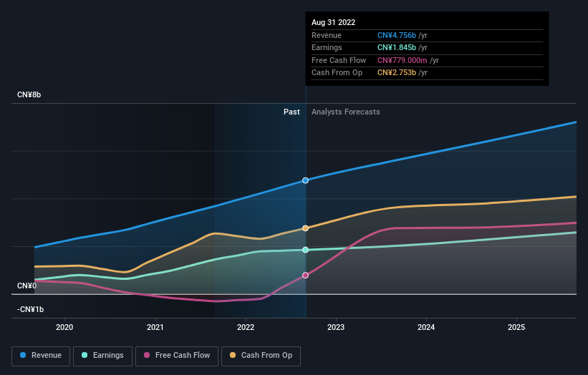
Task: Click the -CN¥1b y-axis label
Action: 30,309
